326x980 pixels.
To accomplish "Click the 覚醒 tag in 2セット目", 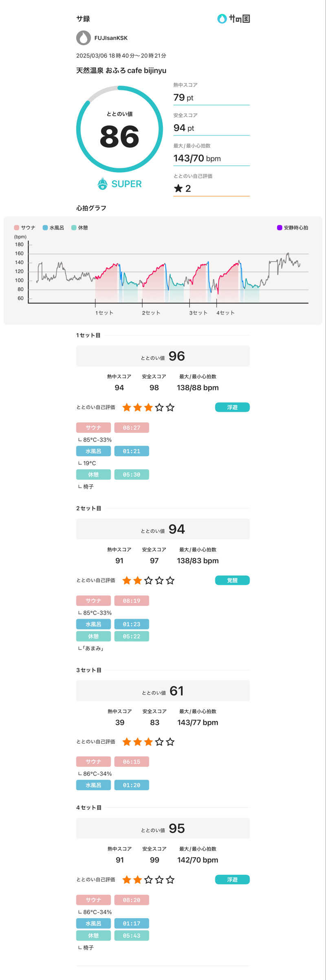I will pyautogui.click(x=232, y=580).
